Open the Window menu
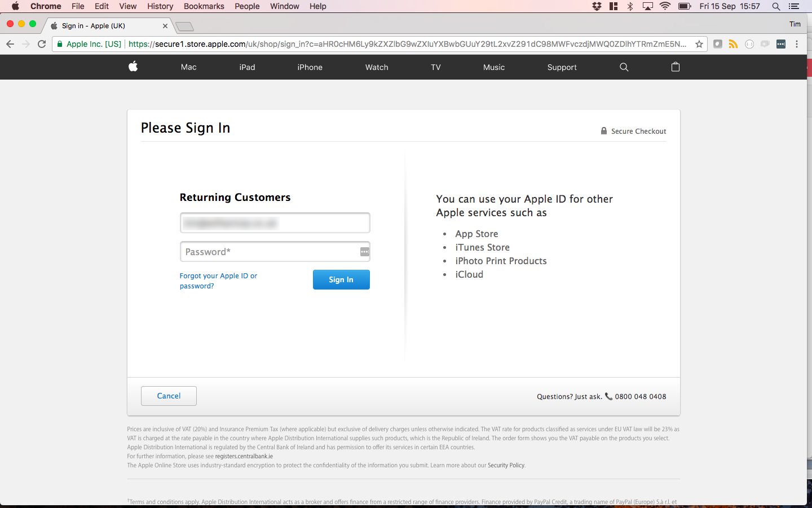 (x=285, y=6)
